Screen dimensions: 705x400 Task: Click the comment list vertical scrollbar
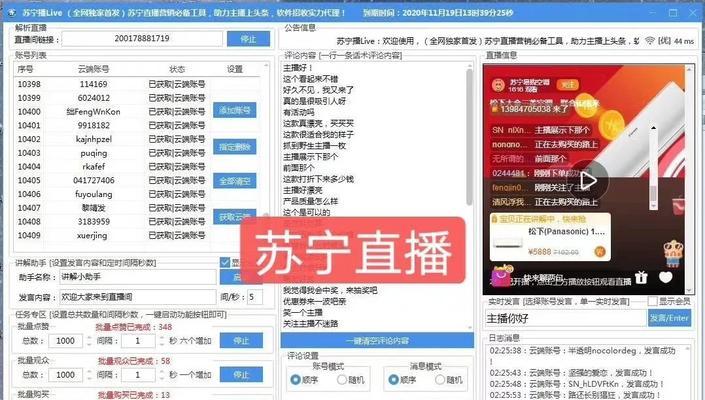point(469,135)
